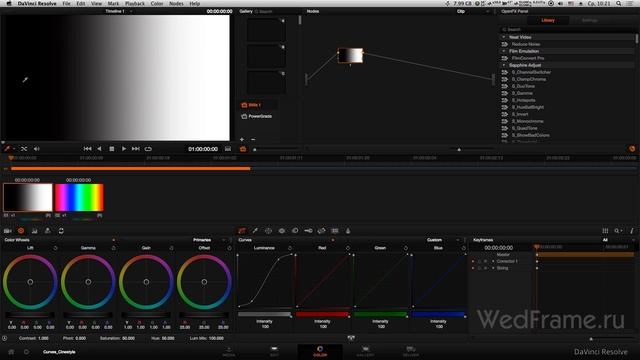
Task: Switch to the OpenFX Settings tab
Action: [x=589, y=20]
